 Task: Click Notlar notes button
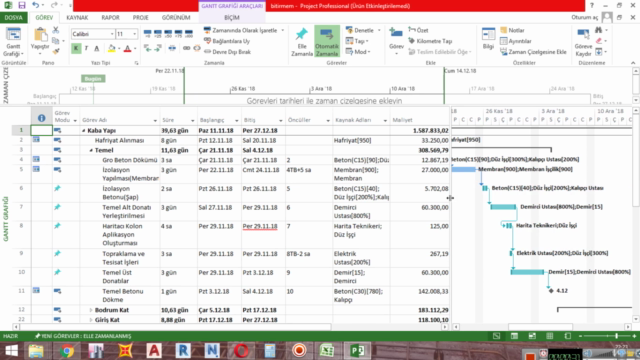click(512, 30)
